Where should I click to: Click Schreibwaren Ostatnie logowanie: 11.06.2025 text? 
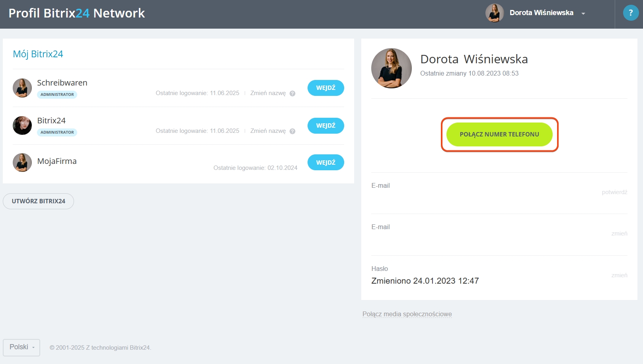[197, 93]
